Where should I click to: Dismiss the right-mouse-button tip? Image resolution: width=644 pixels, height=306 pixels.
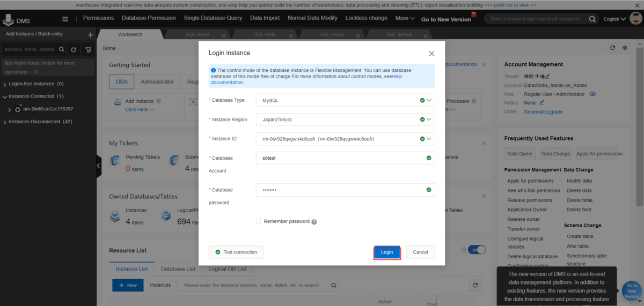(36, 72)
